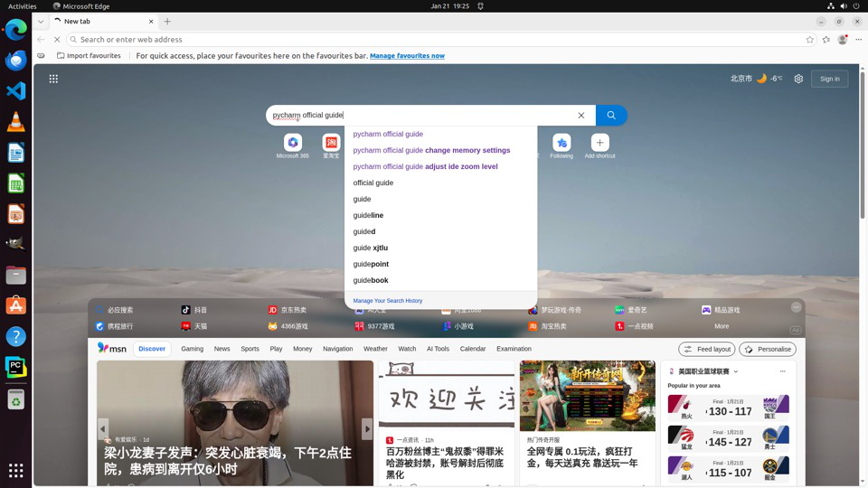
Task: Open the quick links options menu
Action: click(796, 307)
